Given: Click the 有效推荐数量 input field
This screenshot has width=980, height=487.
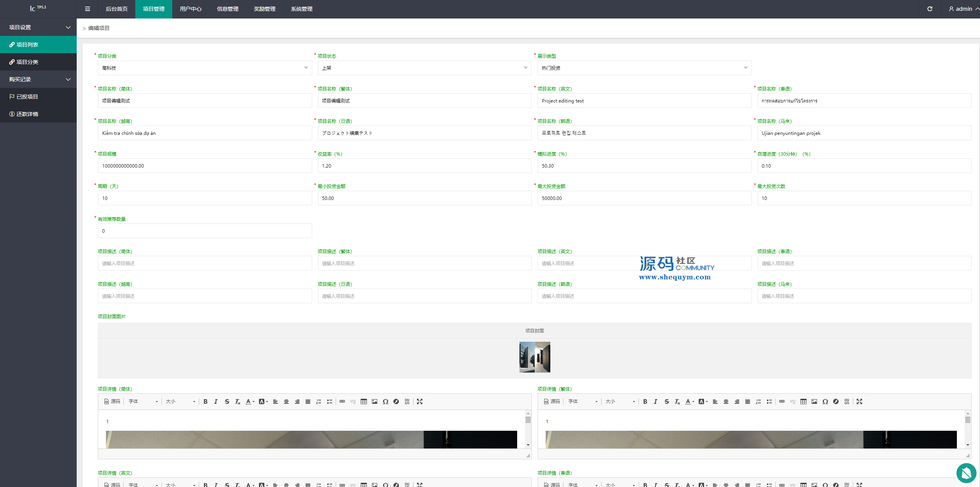Looking at the screenshot, I should click(x=205, y=231).
